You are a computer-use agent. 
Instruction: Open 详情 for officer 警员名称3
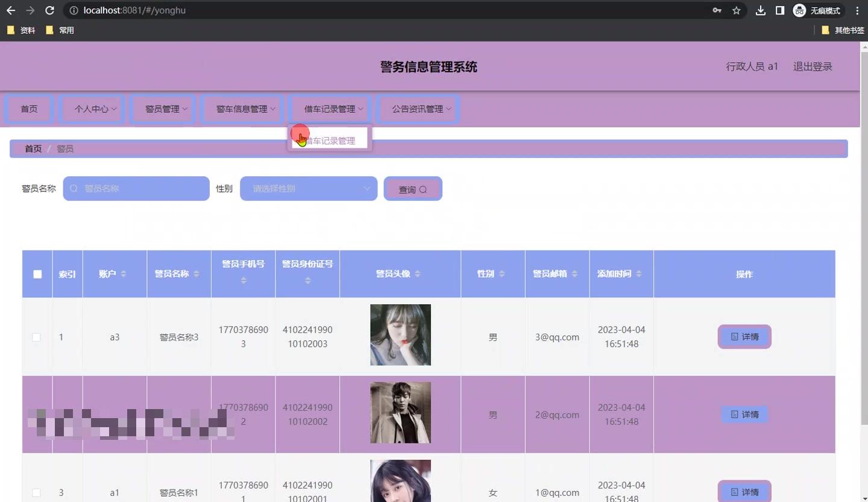point(744,337)
